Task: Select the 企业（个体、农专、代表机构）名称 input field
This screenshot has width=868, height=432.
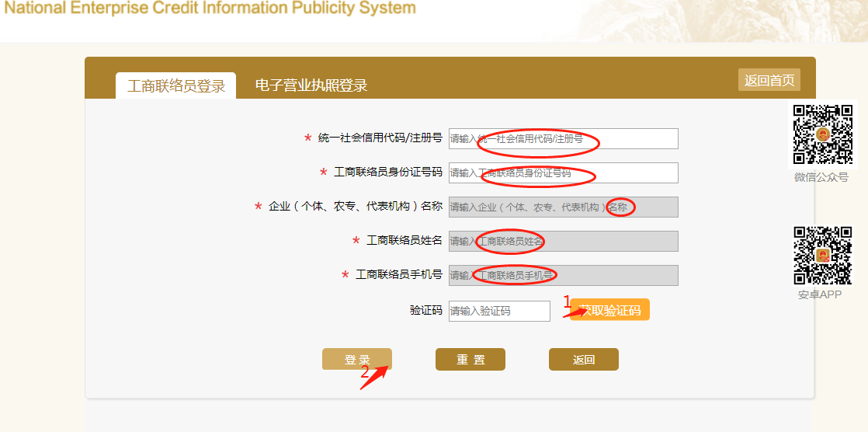Action: (x=563, y=207)
